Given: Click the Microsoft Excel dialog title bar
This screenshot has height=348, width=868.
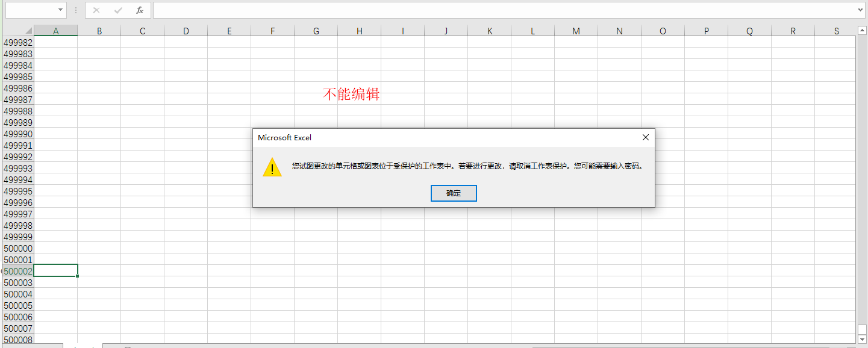Looking at the screenshot, I should coord(422,137).
